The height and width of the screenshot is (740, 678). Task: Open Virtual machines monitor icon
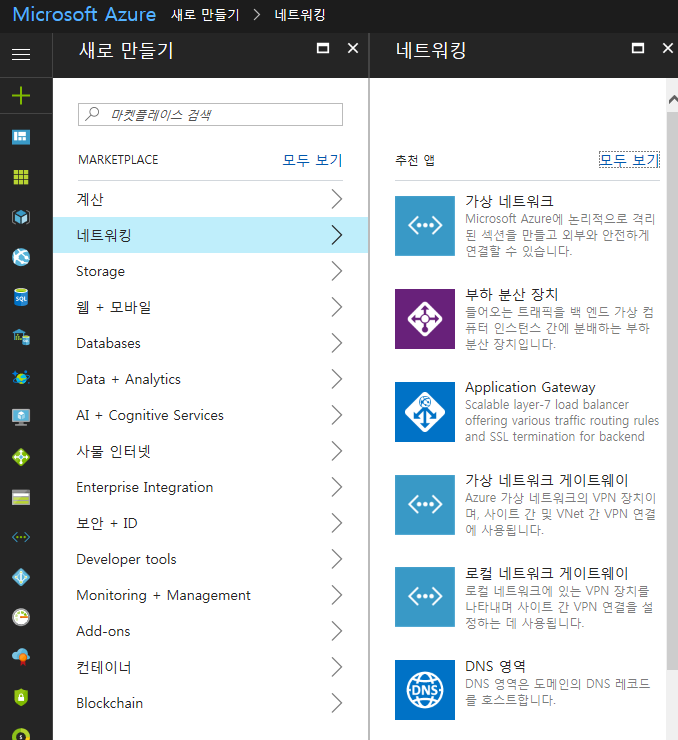[21, 417]
